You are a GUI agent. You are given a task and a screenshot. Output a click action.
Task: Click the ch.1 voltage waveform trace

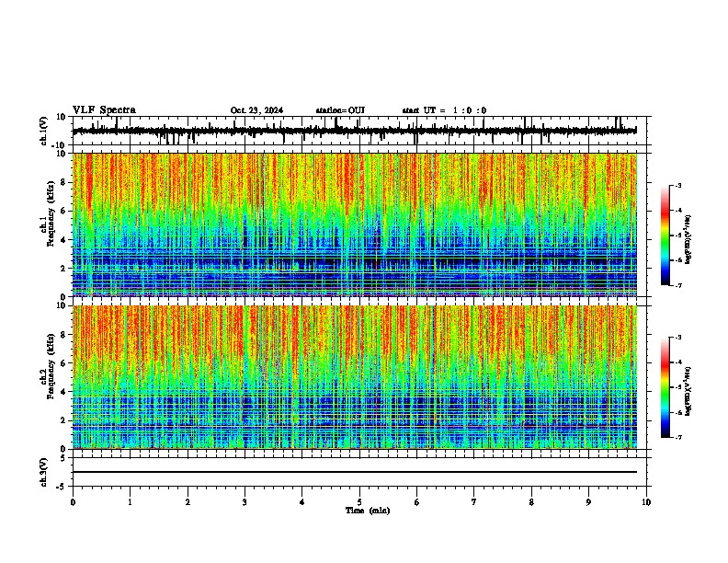click(355, 131)
